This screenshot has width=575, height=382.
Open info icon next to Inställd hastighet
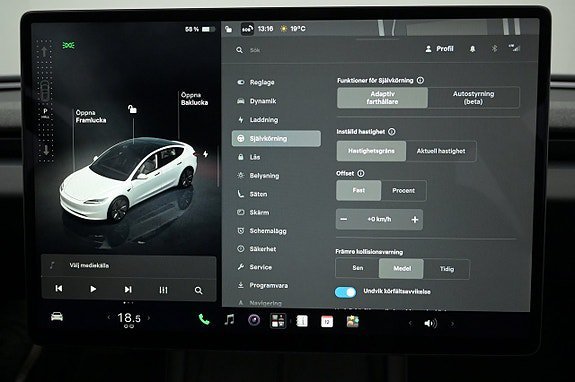tap(392, 132)
